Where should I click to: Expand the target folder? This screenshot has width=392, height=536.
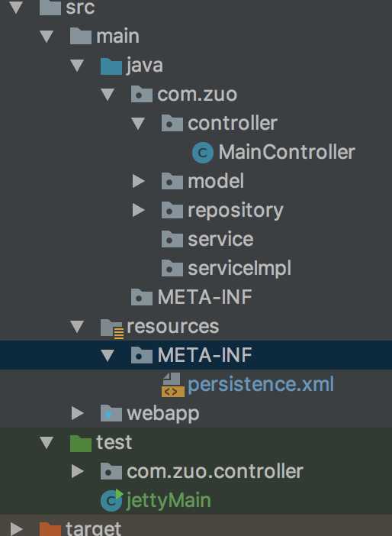pos(16,529)
